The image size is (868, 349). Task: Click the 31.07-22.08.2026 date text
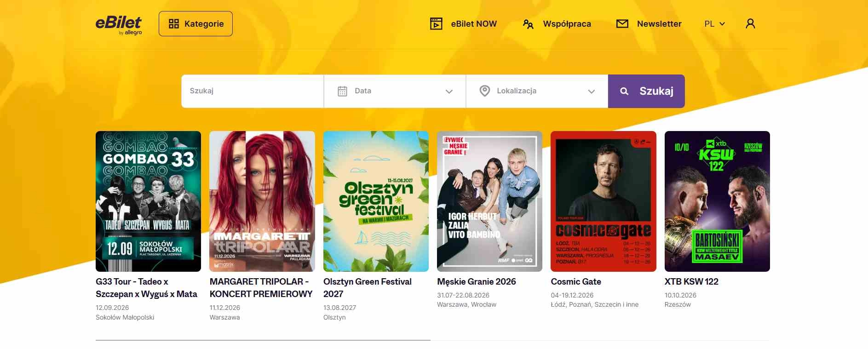point(463,295)
